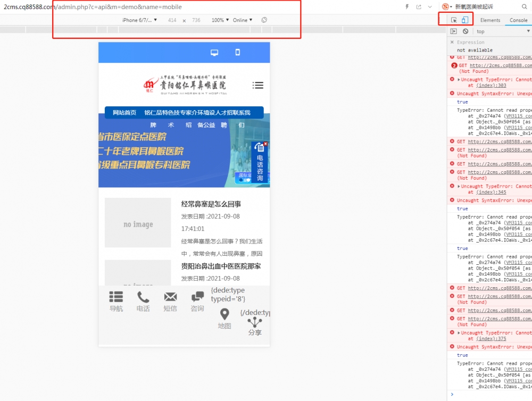This screenshot has width=532, height=401.
Task: Switch to the Console tab
Action: (518, 20)
